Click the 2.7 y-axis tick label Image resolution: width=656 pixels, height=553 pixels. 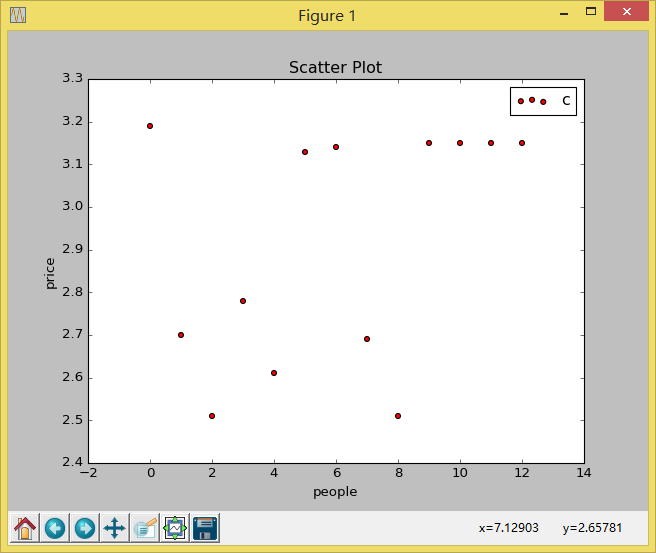(73, 334)
